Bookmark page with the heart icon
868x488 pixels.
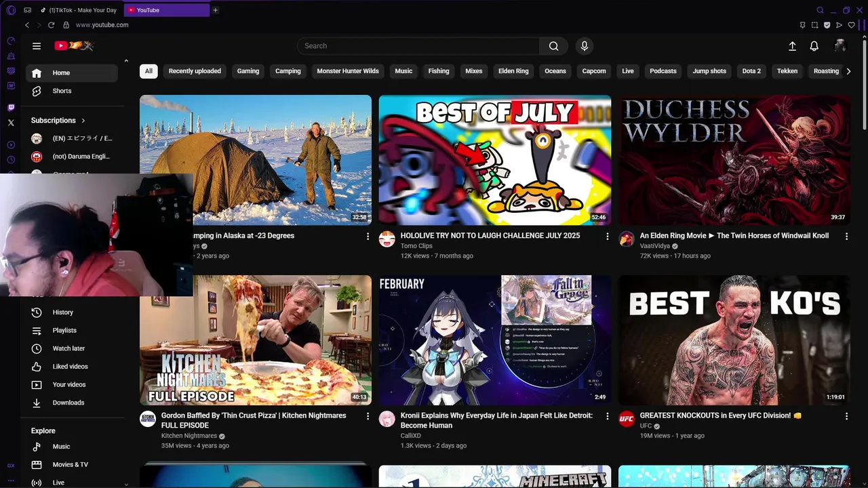click(x=852, y=25)
